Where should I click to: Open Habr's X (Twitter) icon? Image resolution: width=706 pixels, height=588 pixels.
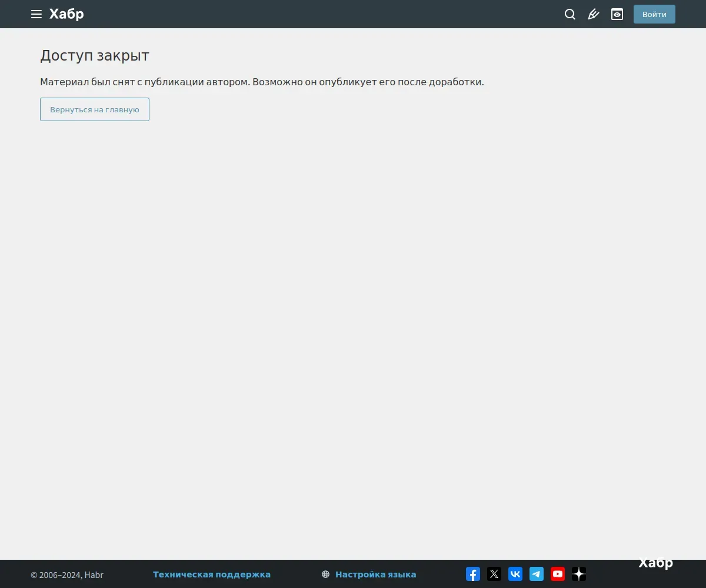coord(494,574)
